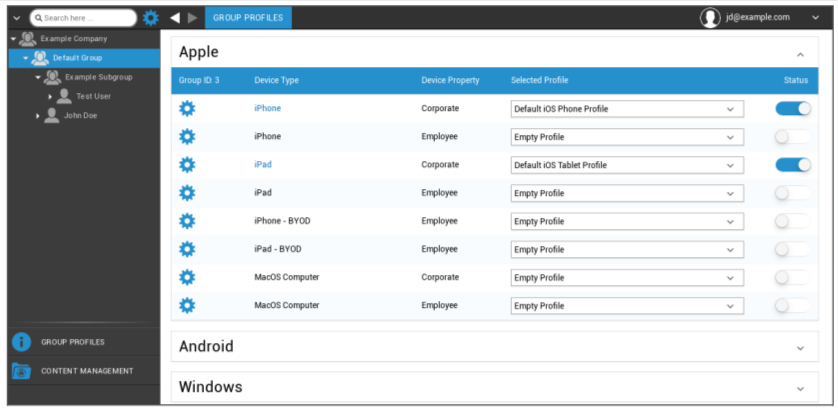The height and width of the screenshot is (410, 838).
Task: Open gear settings for Corporate iPhone row
Action: tap(187, 109)
